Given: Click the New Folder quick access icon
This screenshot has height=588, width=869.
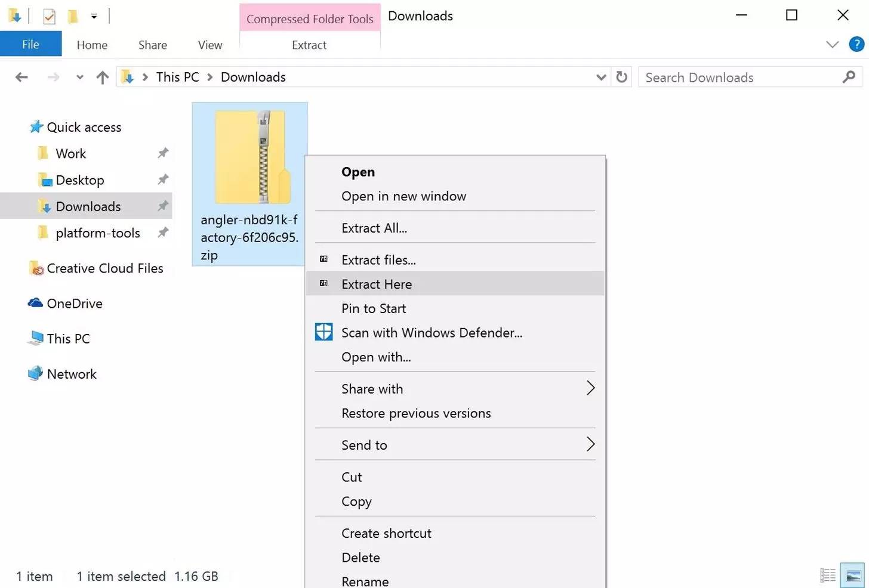Looking at the screenshot, I should [x=72, y=16].
